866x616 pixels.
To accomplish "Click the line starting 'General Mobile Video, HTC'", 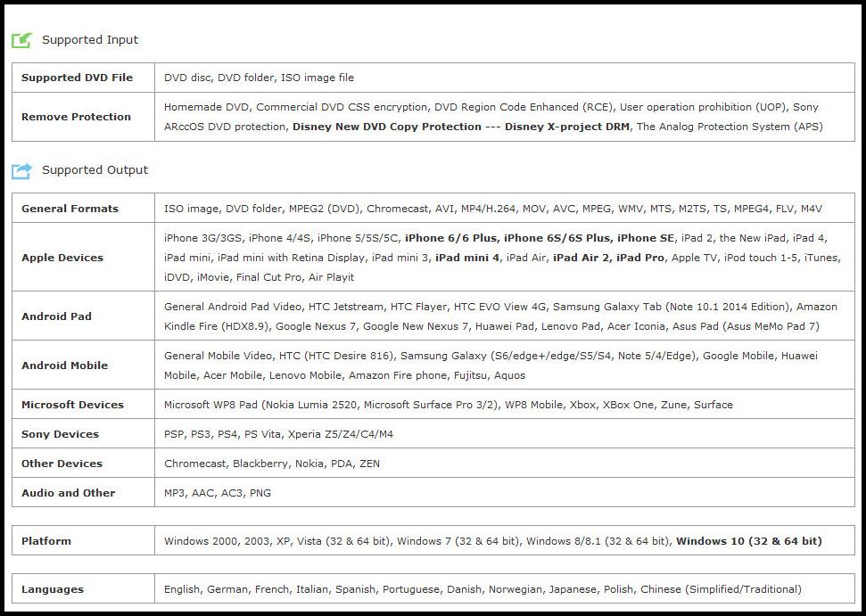I will click(491, 356).
